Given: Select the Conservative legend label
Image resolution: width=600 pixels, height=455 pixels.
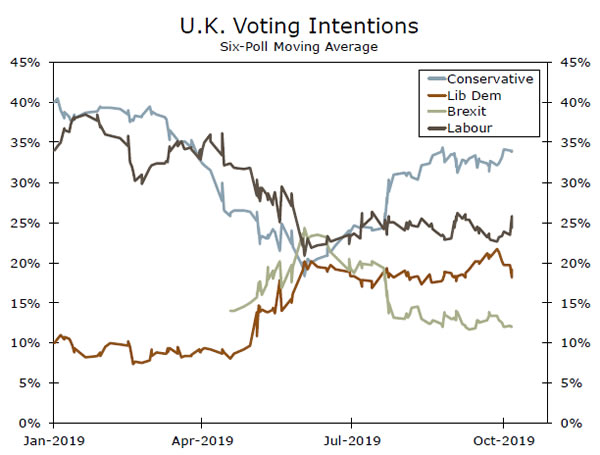Looking at the screenshot, I should point(489,79).
